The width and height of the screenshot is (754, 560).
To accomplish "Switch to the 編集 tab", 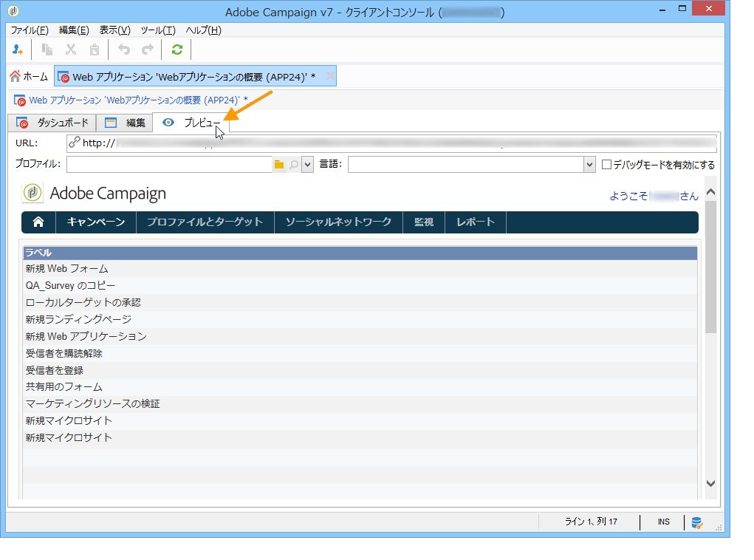I will 125,123.
